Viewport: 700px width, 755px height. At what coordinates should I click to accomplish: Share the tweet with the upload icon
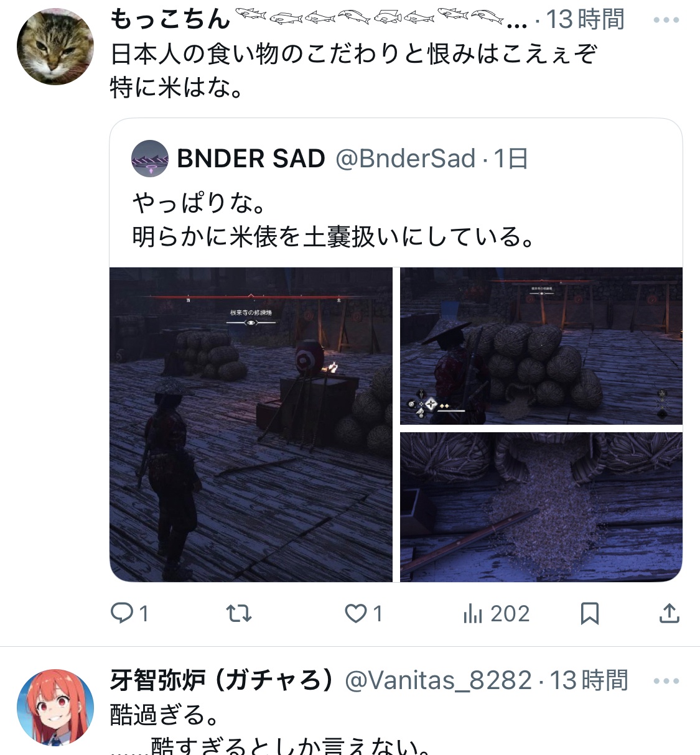pyautogui.click(x=669, y=614)
